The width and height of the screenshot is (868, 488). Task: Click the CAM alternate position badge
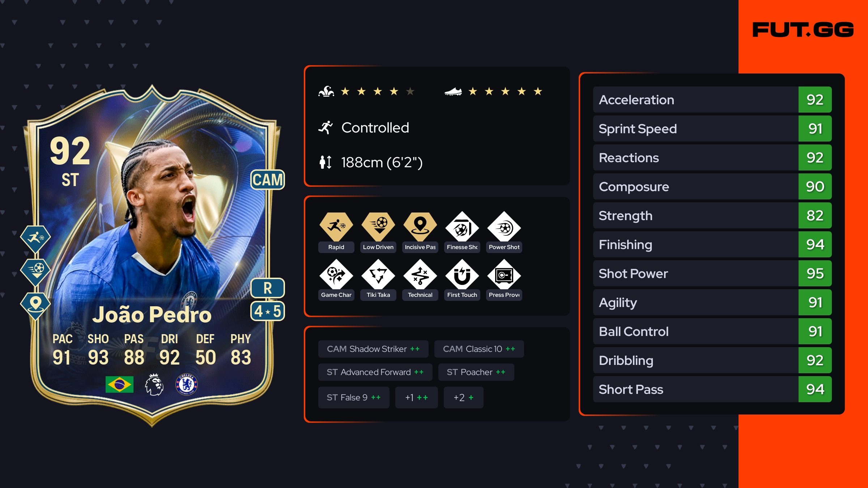[x=268, y=180]
